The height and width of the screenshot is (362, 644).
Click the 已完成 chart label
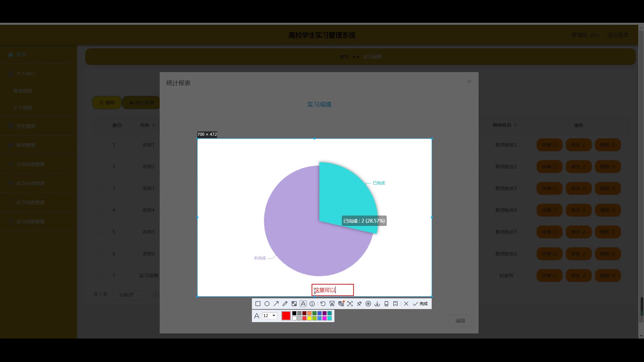tap(379, 183)
